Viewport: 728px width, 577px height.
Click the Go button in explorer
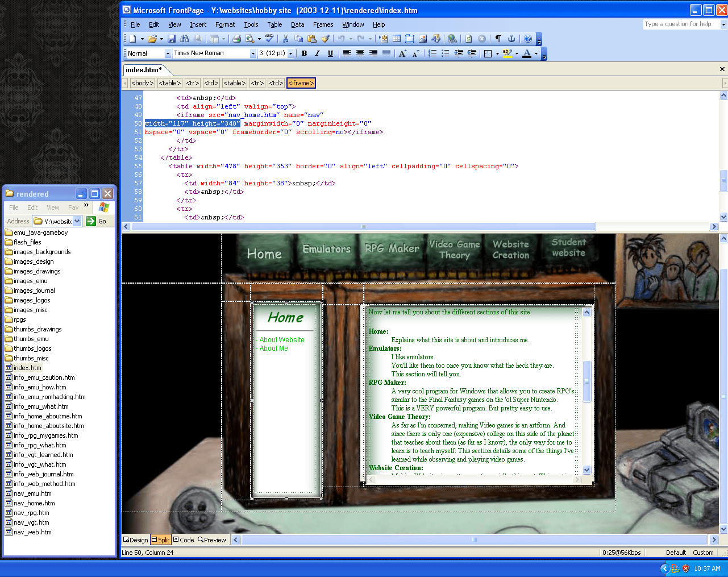point(97,221)
